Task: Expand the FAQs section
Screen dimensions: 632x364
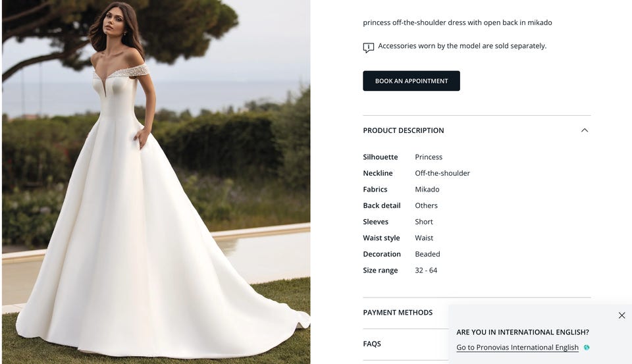Action: [371, 344]
